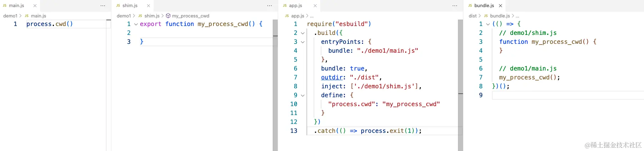Click line number 2 in shim.js
This screenshot has height=151, width=644.
pos(129,33)
